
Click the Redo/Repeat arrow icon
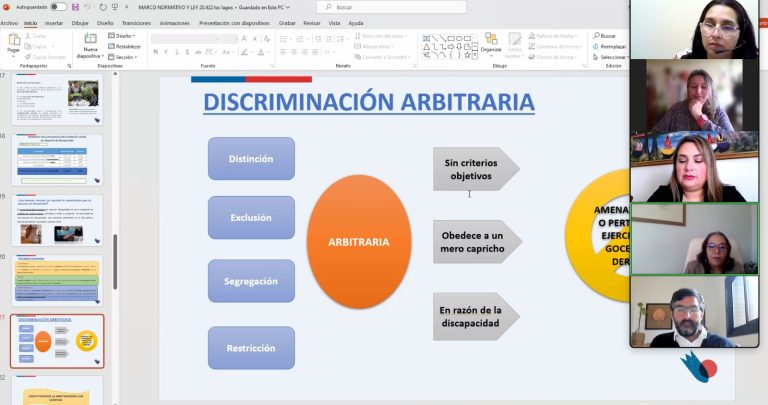(x=103, y=7)
